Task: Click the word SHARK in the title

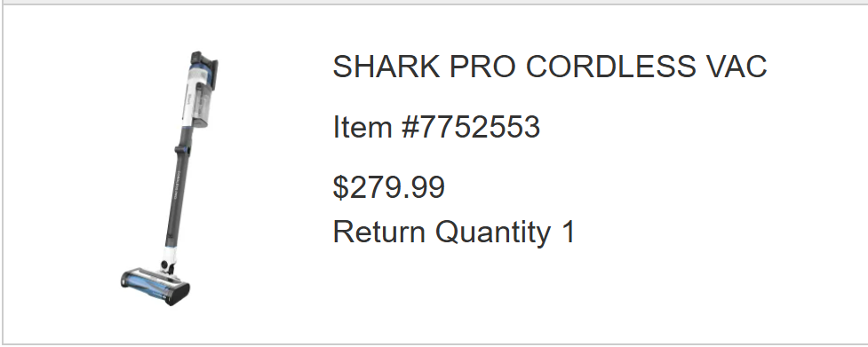Action: (386, 67)
